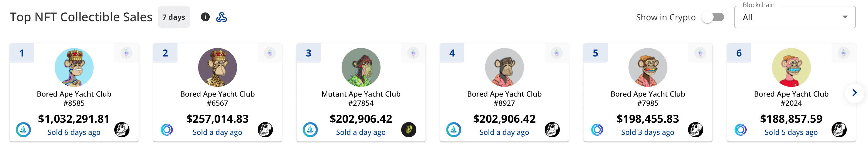Click the info icon beside 7 days

[x=205, y=17]
